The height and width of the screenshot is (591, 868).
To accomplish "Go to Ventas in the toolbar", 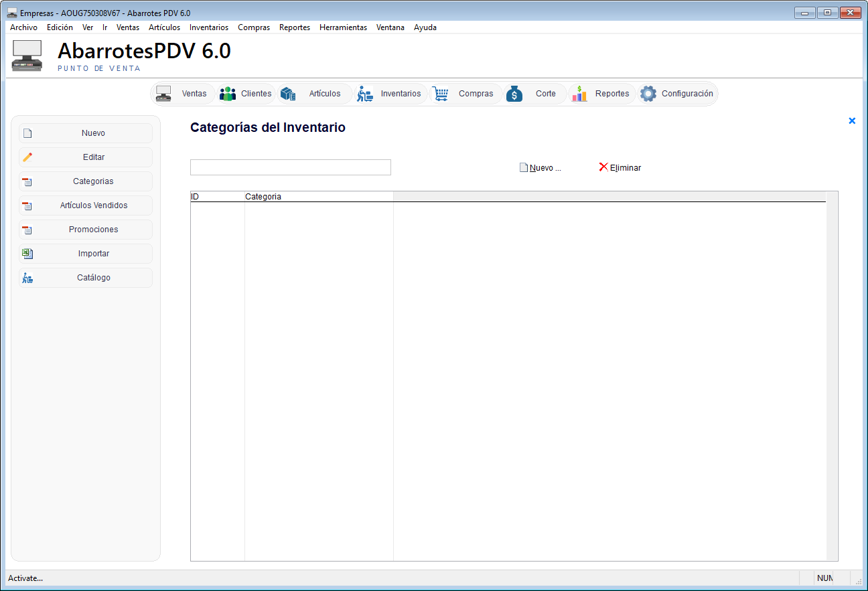I will (x=194, y=94).
